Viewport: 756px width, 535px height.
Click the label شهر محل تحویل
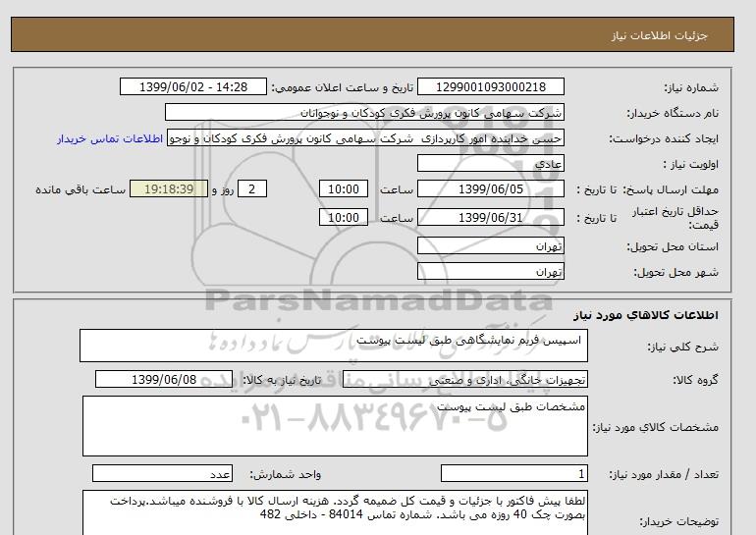pyautogui.click(x=675, y=272)
